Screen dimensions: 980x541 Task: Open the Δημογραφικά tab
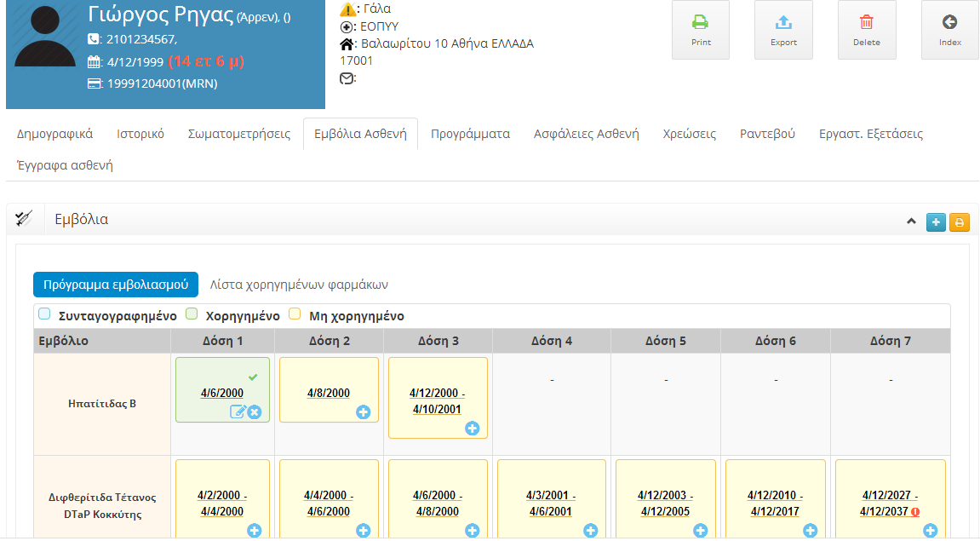pyautogui.click(x=55, y=134)
